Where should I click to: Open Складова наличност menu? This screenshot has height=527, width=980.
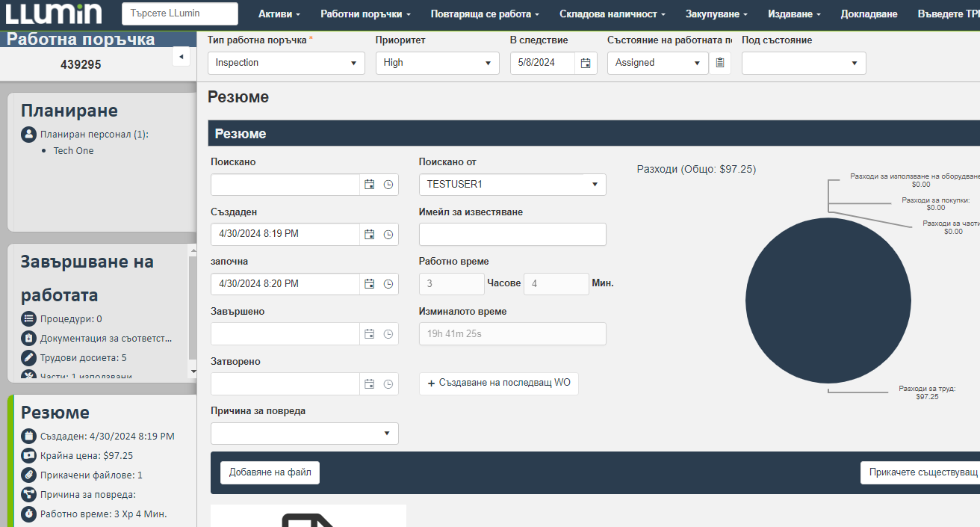point(612,14)
